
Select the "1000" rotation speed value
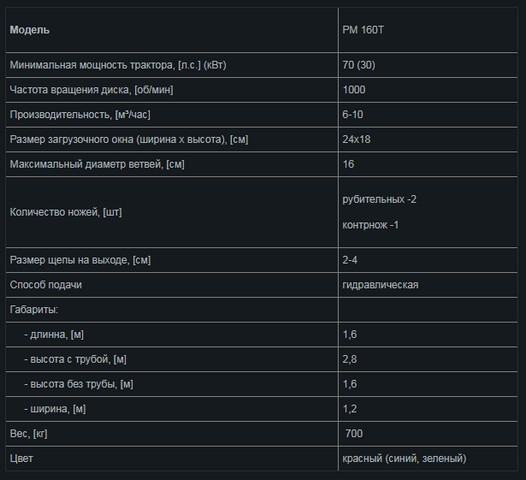(x=354, y=90)
